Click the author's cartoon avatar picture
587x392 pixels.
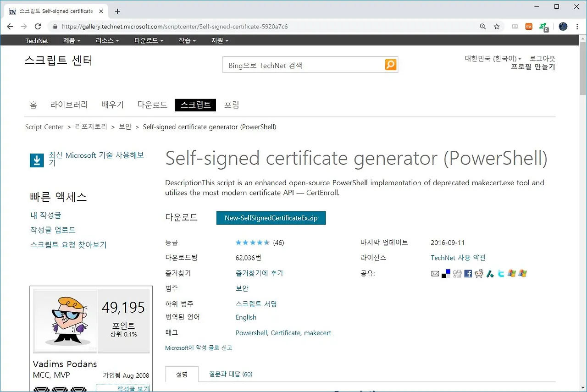65,320
